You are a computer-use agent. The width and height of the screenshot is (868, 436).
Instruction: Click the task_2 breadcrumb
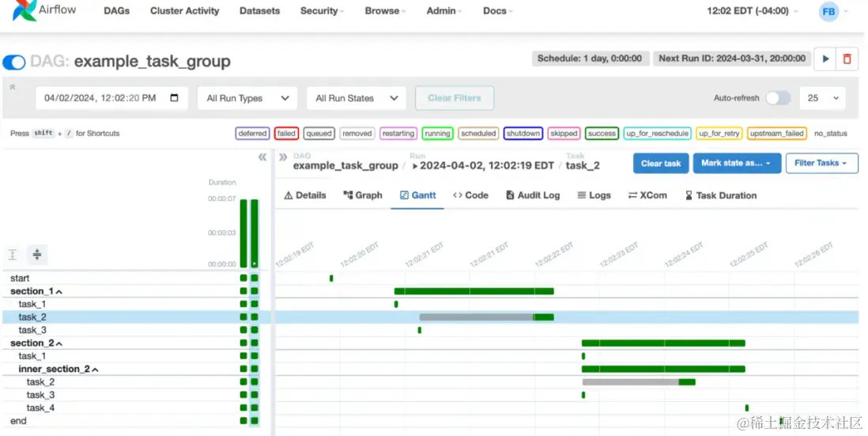pyautogui.click(x=583, y=165)
